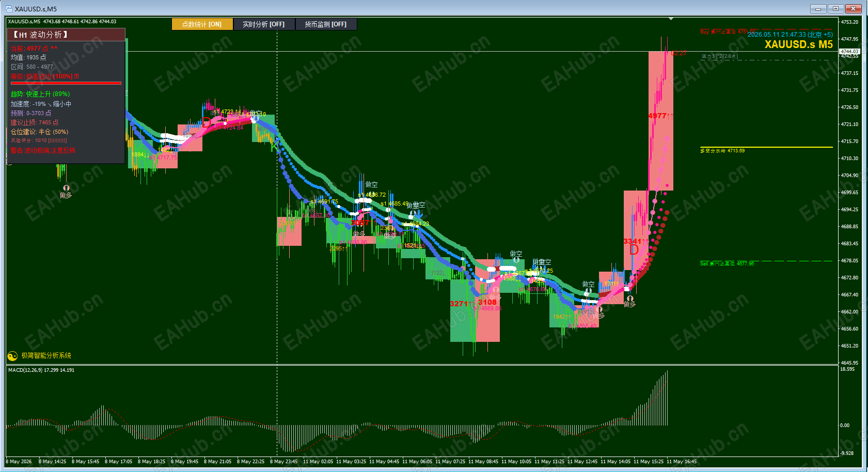Image resolution: width=868 pixels, height=472 pixels.
Task: Click the 11 May 16:45 time axis label
Action: tap(682, 462)
